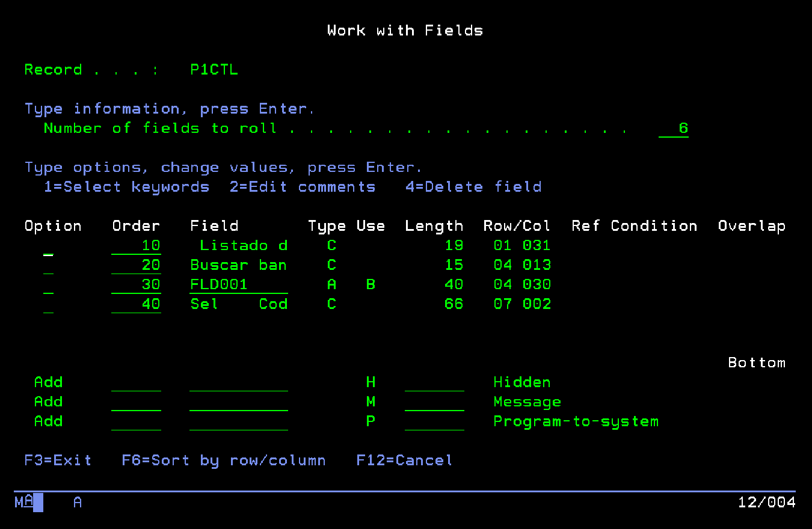Screen dimensions: 812x529
Task: Select the Sel Cod field entry
Action: click(238, 304)
